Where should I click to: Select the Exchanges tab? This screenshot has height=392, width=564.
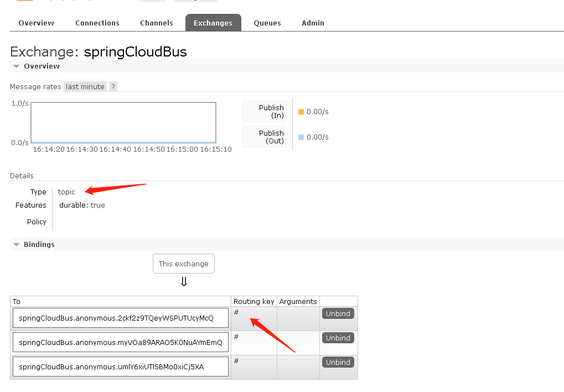(213, 23)
